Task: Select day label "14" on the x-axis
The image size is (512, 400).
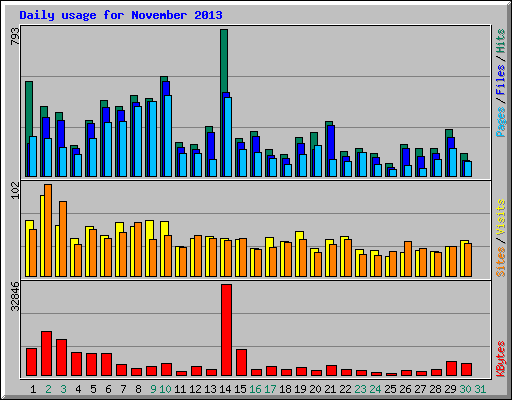Action: point(225,389)
